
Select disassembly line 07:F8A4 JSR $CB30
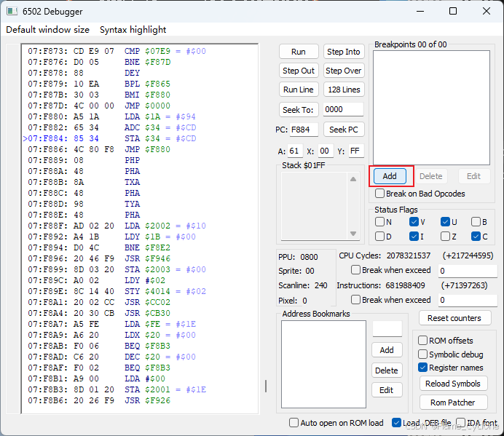(x=99, y=313)
